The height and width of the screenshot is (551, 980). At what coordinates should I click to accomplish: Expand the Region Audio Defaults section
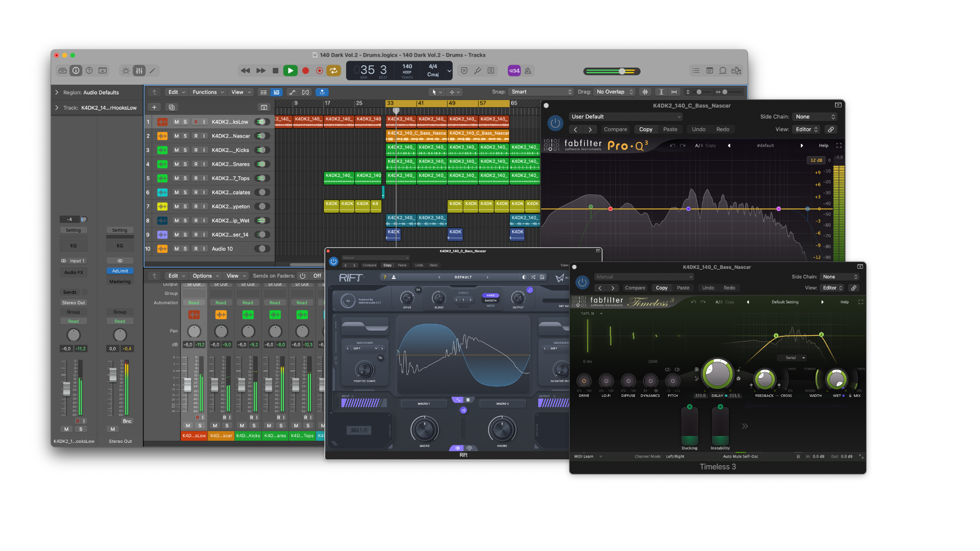click(x=57, y=92)
